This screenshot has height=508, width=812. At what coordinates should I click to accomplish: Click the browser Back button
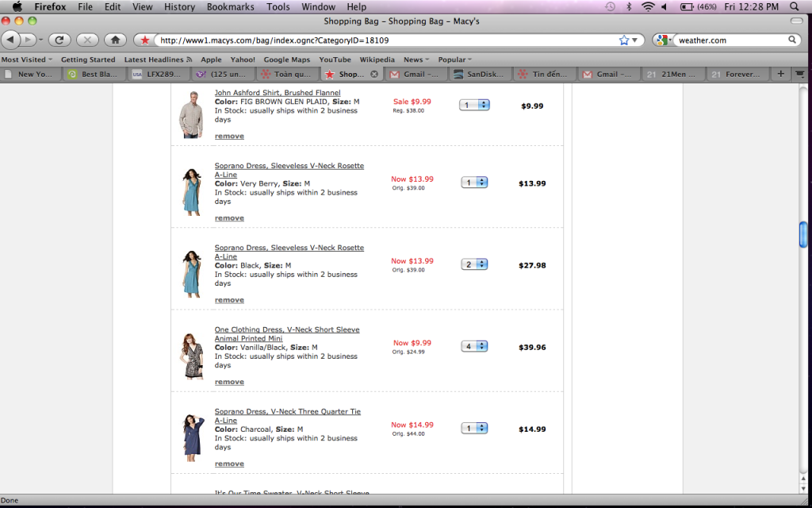11,40
